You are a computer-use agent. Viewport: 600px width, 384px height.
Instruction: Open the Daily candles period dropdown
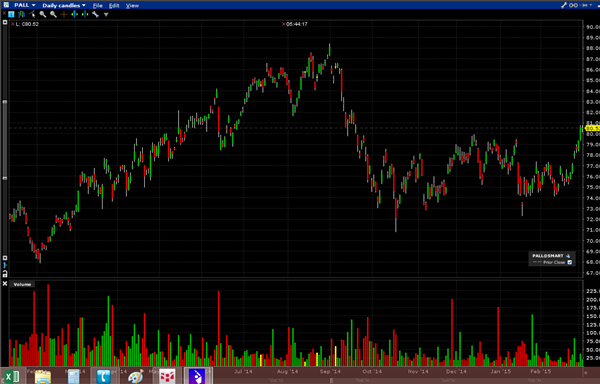64,5
